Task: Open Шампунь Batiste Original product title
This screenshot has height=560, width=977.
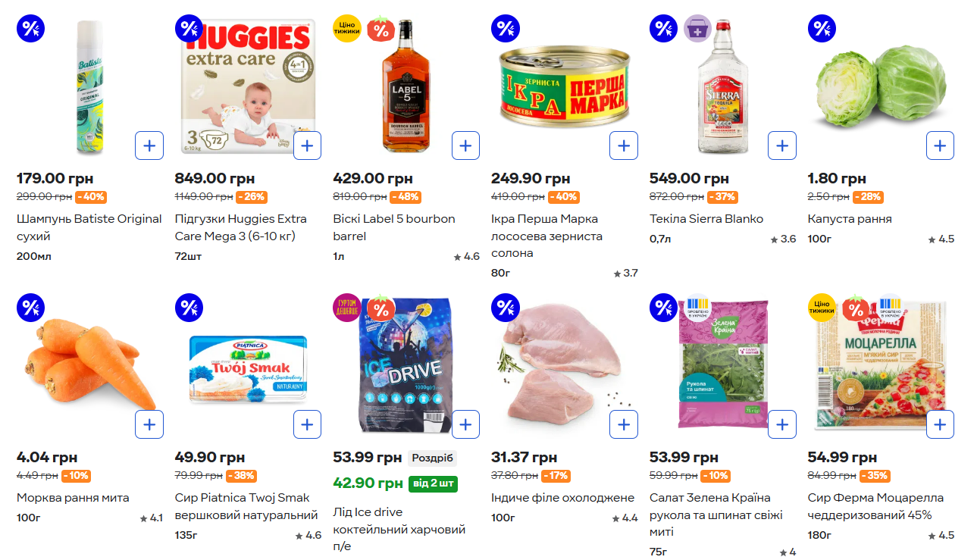Action: (x=89, y=227)
